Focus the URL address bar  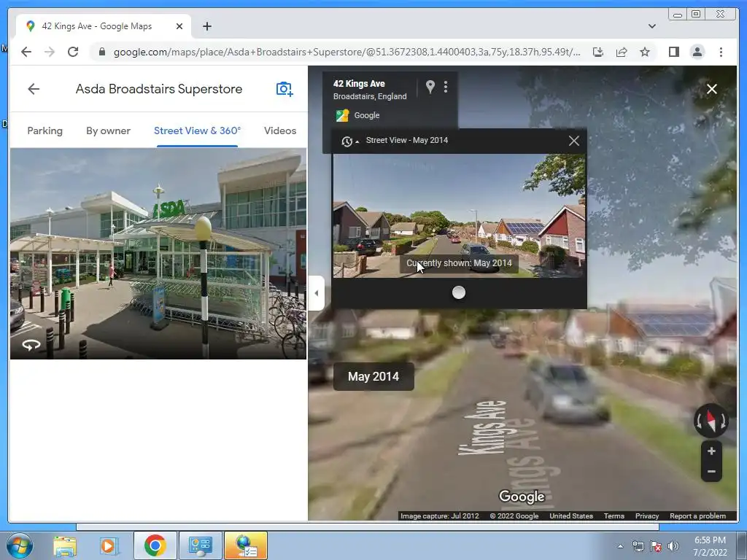coord(347,52)
